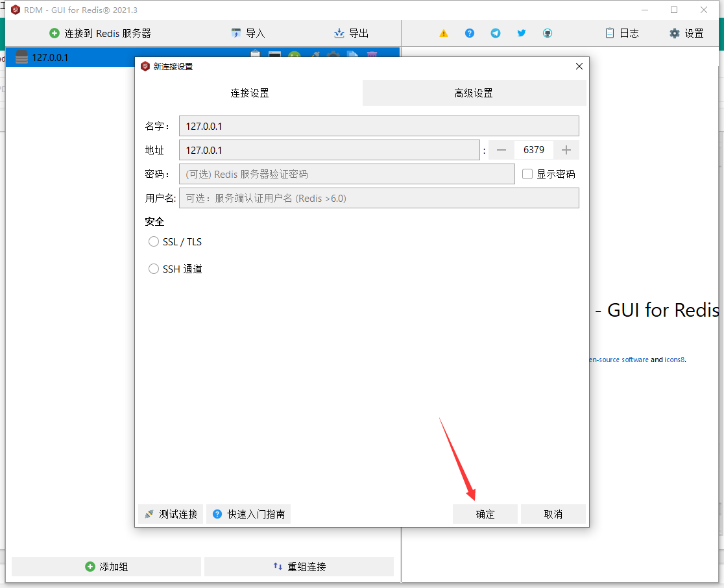Open the blue help question mark icon
724x588 pixels.
click(470, 33)
